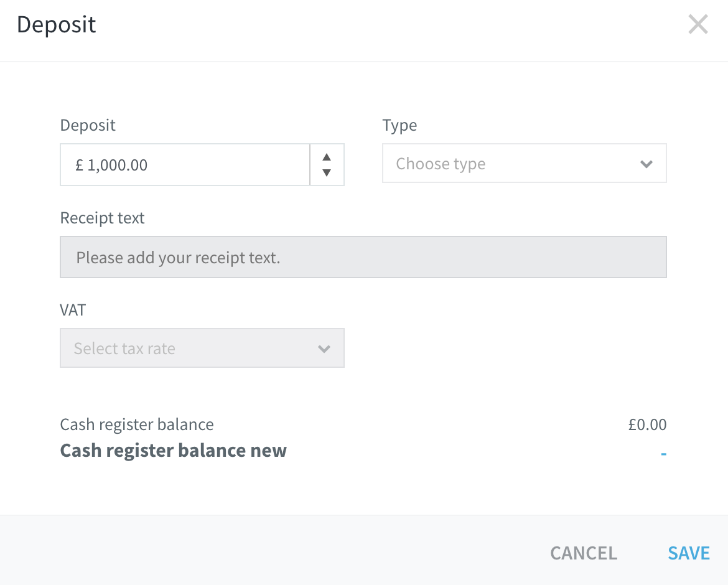Image resolution: width=728 pixels, height=585 pixels.
Task: Click the CANCEL button
Action: pyautogui.click(x=582, y=553)
